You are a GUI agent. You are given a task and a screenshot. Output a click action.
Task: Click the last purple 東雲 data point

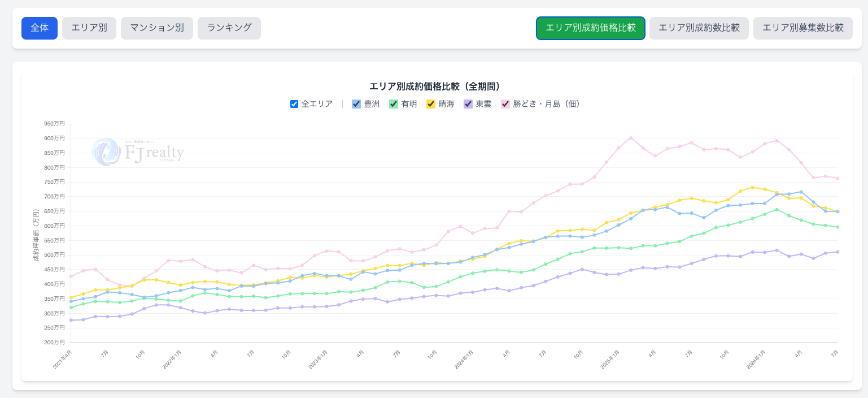click(x=838, y=252)
